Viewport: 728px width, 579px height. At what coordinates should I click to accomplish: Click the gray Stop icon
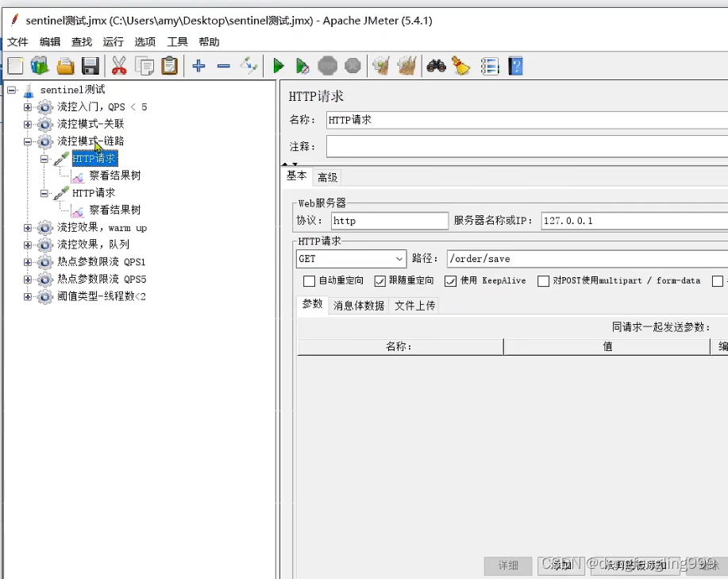click(x=328, y=66)
